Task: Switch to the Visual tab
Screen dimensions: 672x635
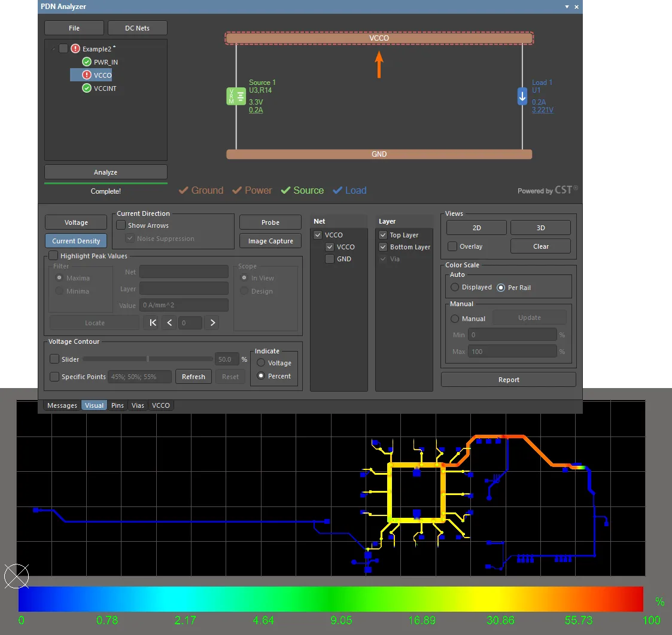Action: tap(94, 405)
